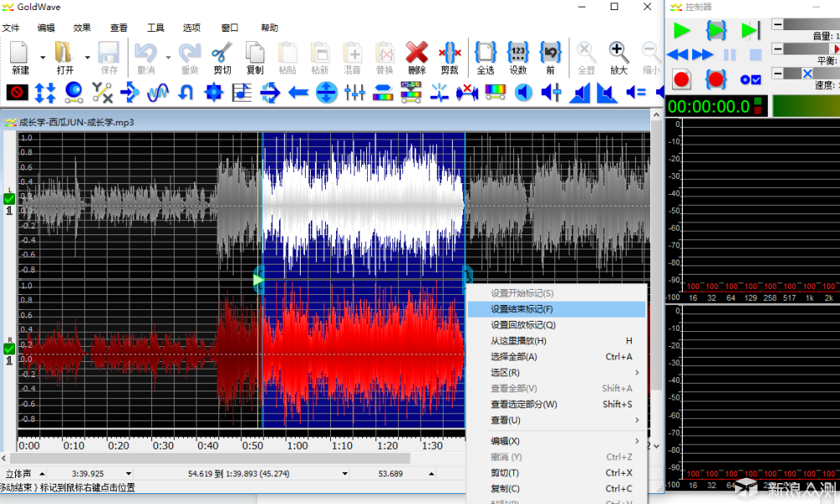The height and width of the screenshot is (504, 840).
Task: Choose 选择全部(A) in context menu
Action: point(557,357)
